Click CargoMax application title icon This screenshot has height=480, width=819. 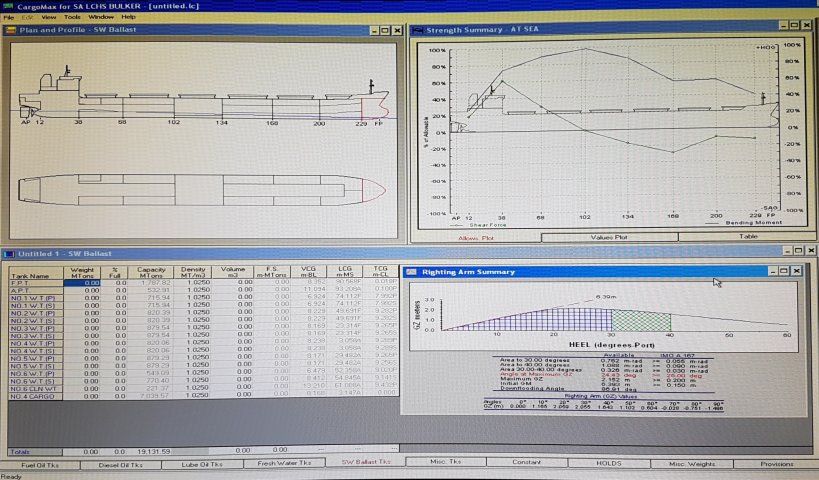click(7, 6)
